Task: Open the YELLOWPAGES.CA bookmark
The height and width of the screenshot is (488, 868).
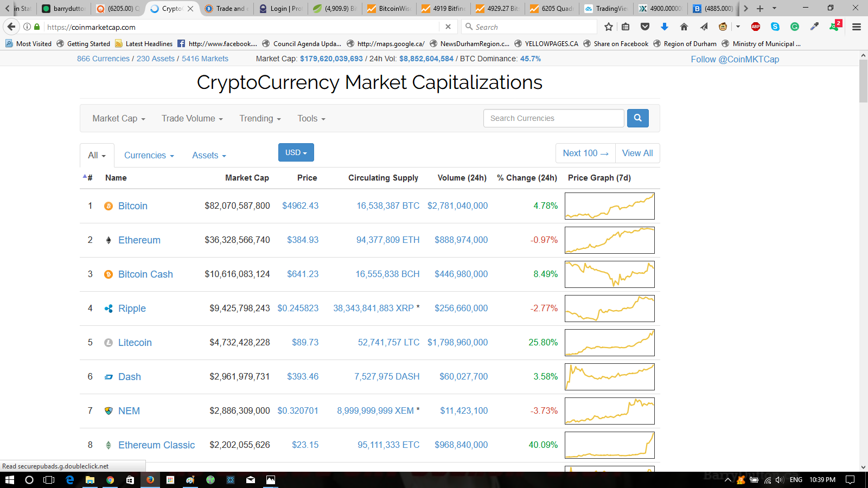Action: click(546, 44)
